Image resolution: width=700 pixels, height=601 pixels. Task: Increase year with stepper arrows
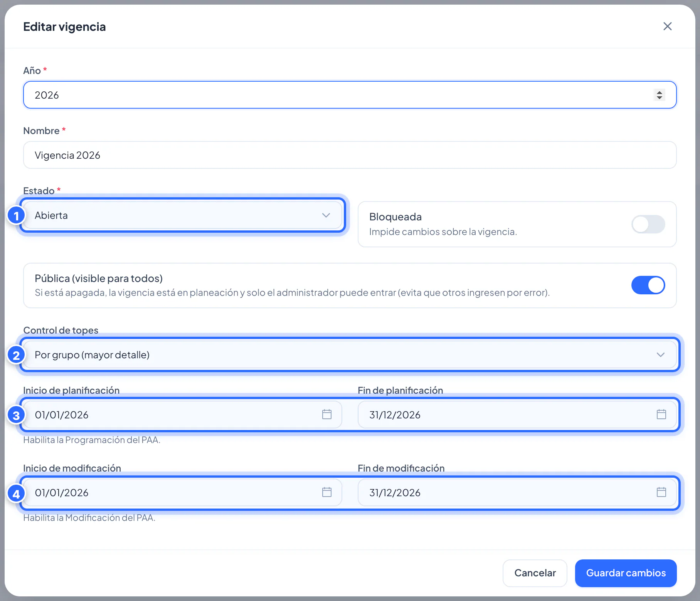[659, 92]
